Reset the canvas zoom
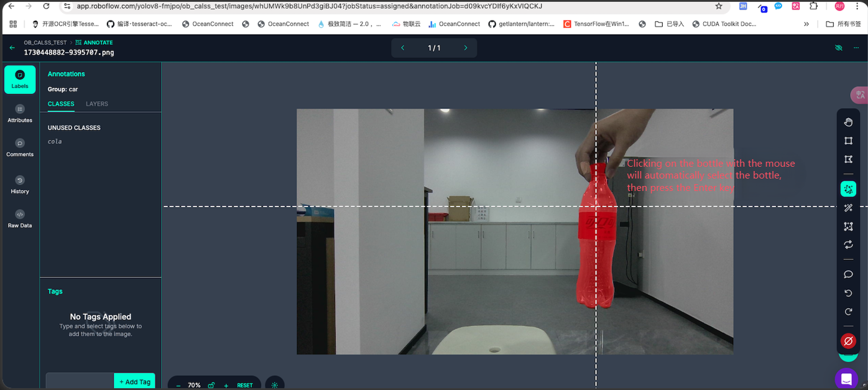The height and width of the screenshot is (390, 868). (x=245, y=386)
